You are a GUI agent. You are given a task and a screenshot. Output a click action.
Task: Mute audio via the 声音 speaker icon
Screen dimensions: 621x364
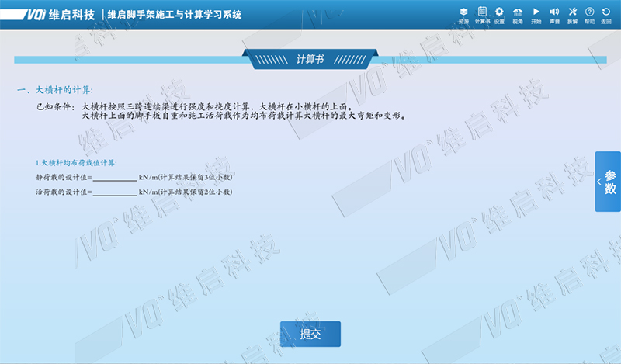(x=554, y=14)
